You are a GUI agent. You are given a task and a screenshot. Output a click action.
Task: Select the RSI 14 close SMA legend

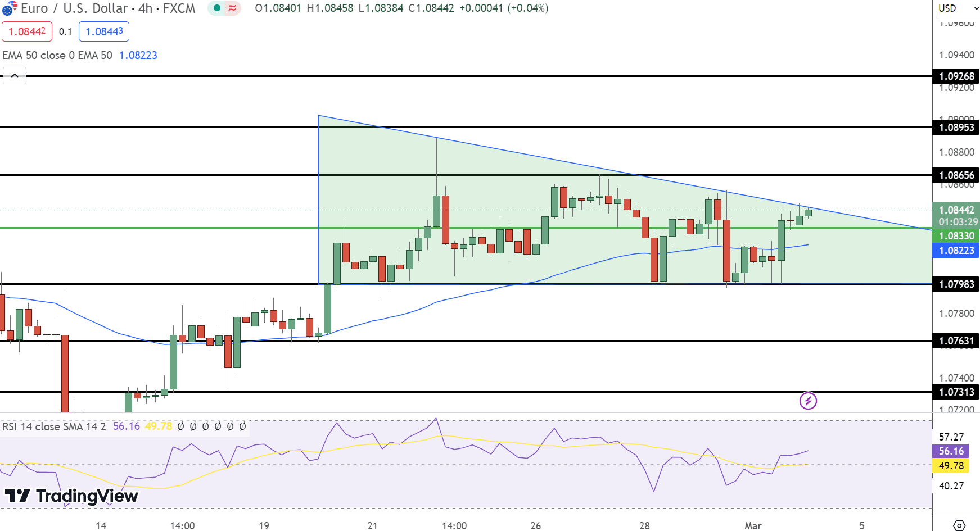click(54, 426)
